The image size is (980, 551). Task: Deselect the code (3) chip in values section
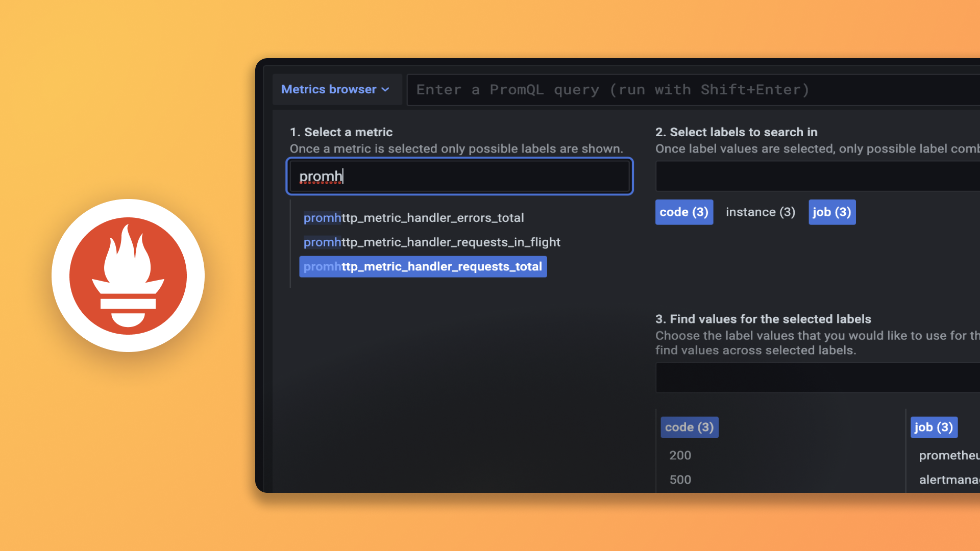689,427
